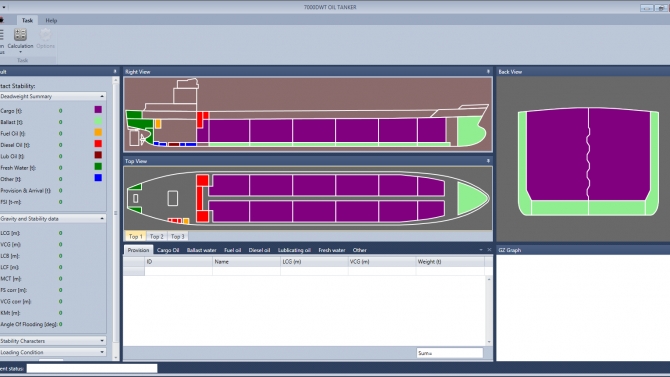The width and height of the screenshot is (670, 377).
Task: Open the quick access dropdown in title bar
Action: 4,7
